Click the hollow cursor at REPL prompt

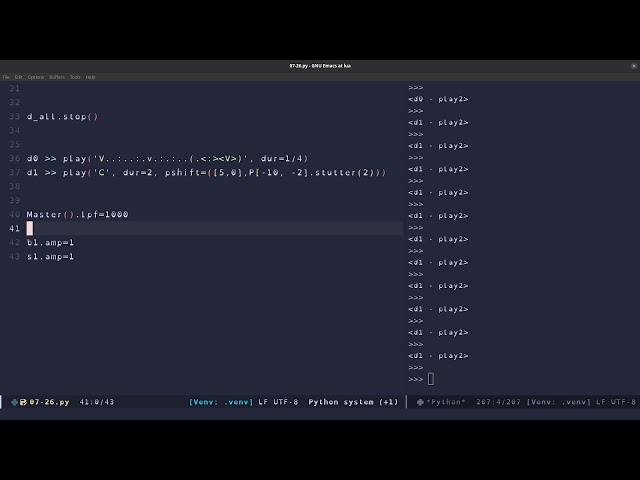(431, 379)
